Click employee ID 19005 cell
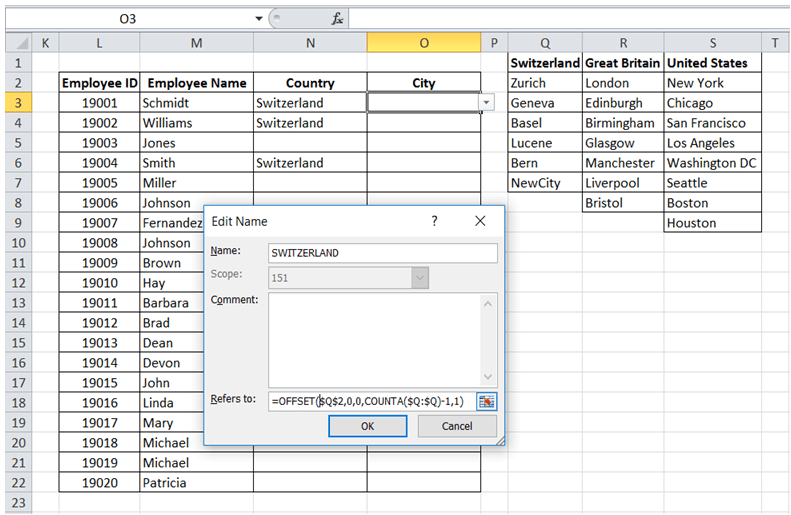Image resolution: width=791 pixels, height=515 pixels. [99, 183]
